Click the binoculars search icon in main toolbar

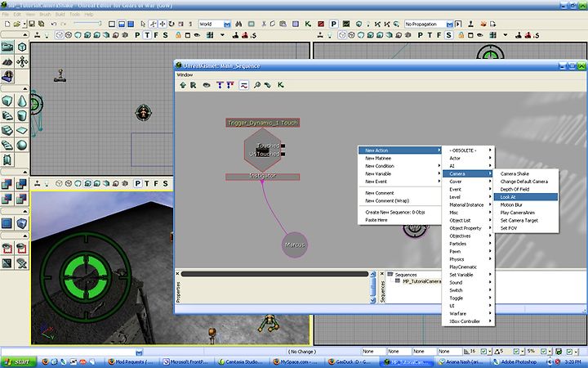point(238,24)
